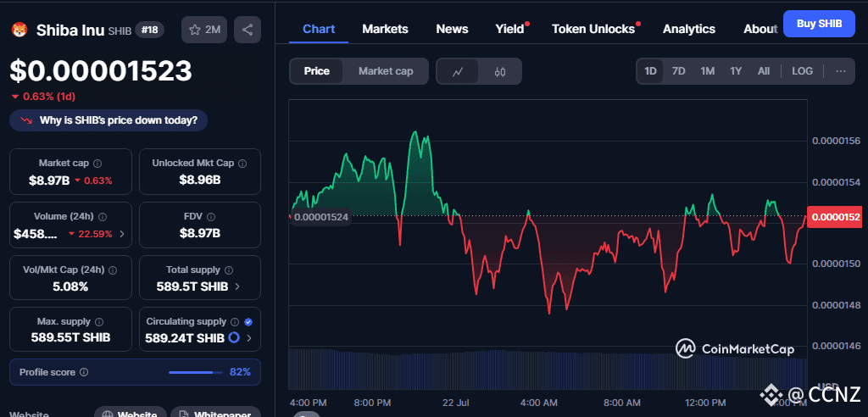Click the Profile score info icon

(84, 372)
